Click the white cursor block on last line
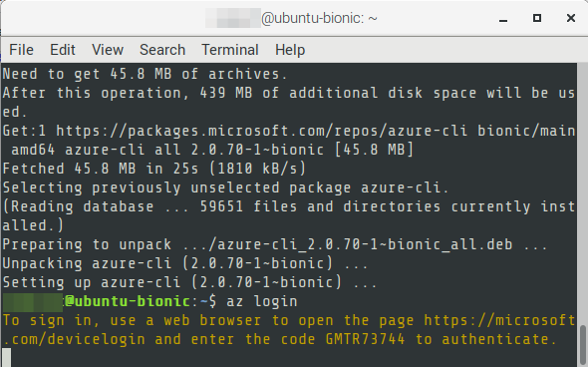Screen dimensions: 588x367 pos(6,358)
